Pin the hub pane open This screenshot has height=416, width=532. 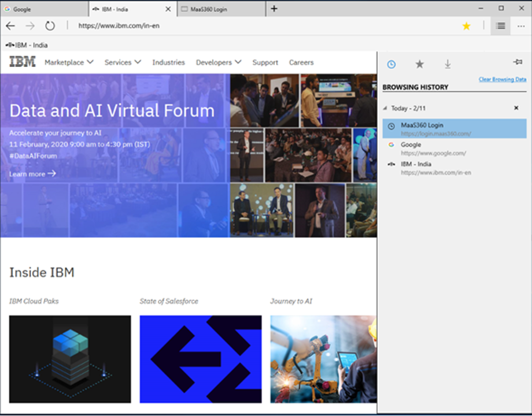[518, 62]
